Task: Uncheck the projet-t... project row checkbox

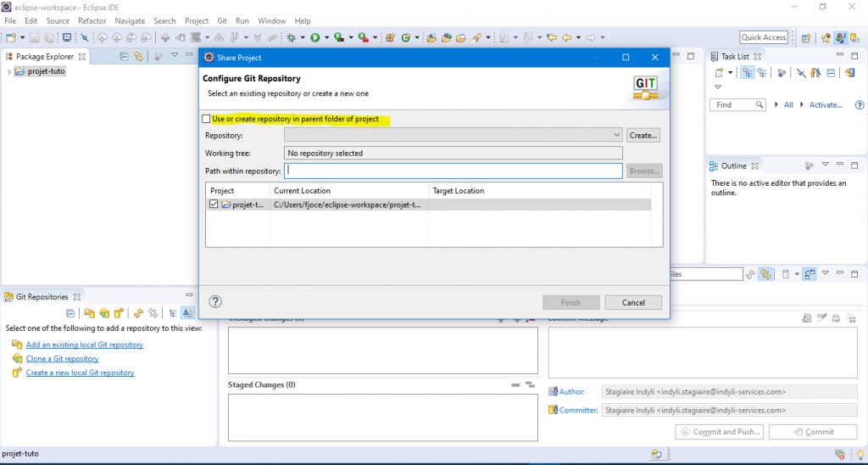Action: point(214,204)
